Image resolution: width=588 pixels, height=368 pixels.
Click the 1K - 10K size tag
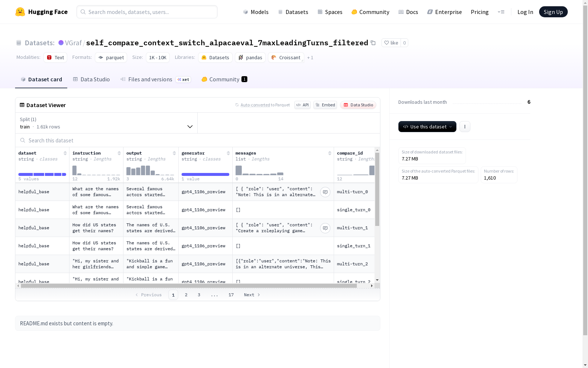158,57
